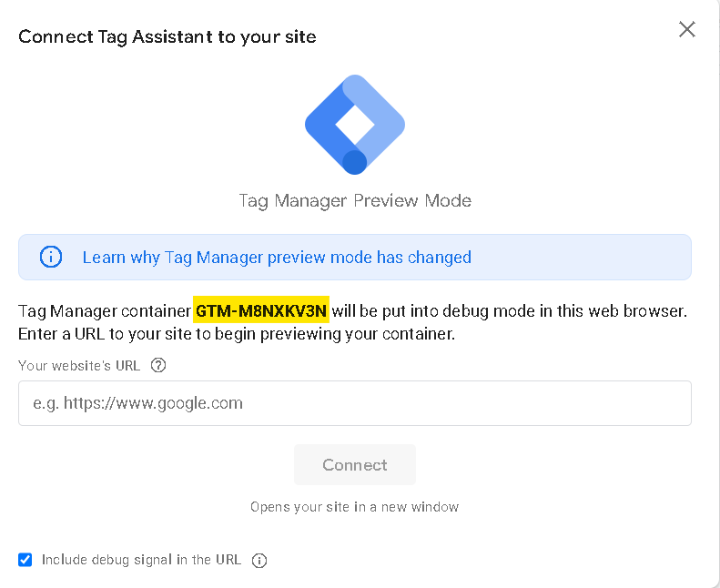Close the Connect Tag Assistant dialog
Screen dimensions: 720x588
pos(687,29)
